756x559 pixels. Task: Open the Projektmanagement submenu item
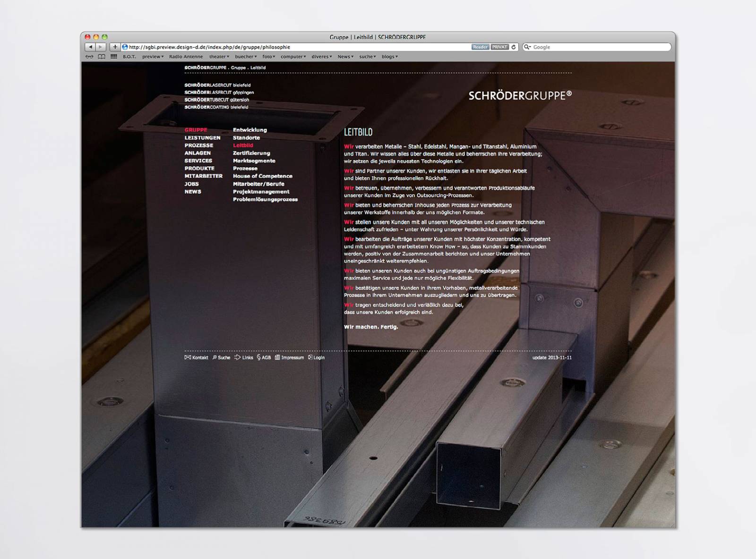click(261, 192)
